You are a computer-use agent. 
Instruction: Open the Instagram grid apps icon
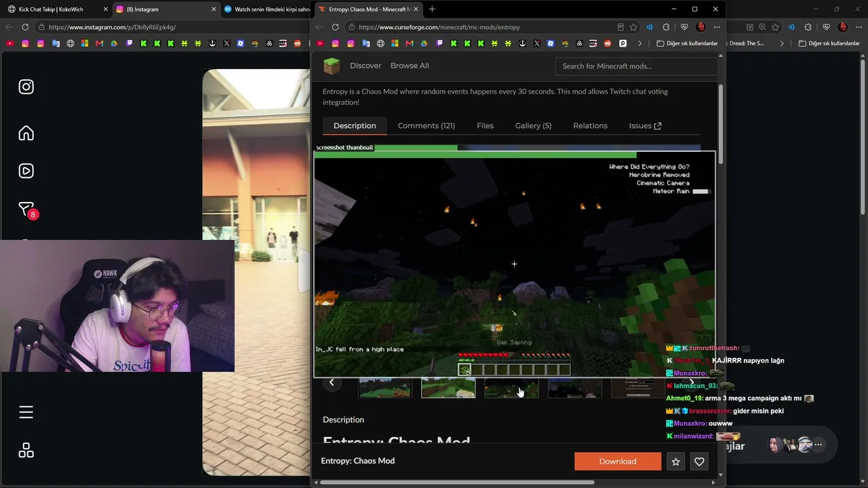(26, 451)
